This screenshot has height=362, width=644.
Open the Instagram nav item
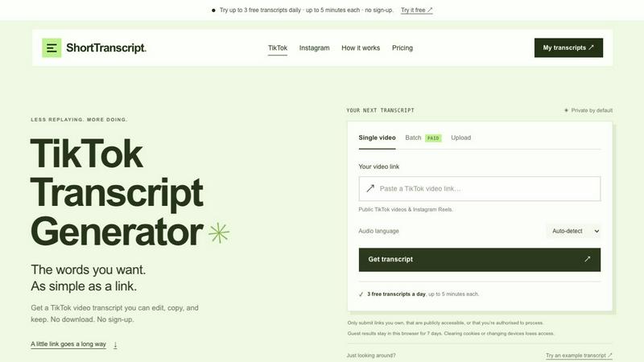tap(314, 47)
